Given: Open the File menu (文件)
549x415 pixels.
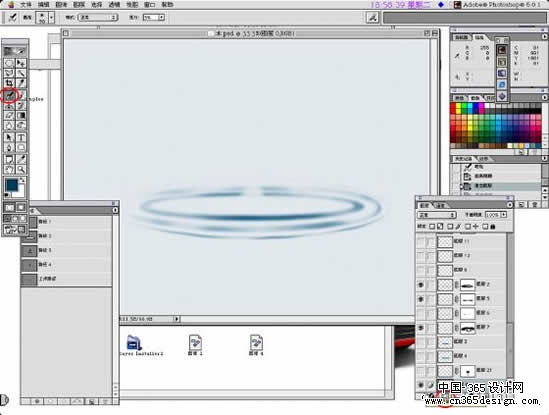Looking at the screenshot, I should point(26,5).
